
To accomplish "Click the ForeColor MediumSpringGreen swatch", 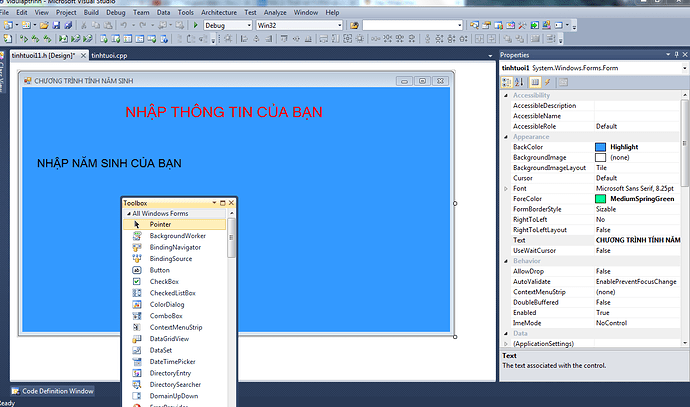I will point(600,199).
